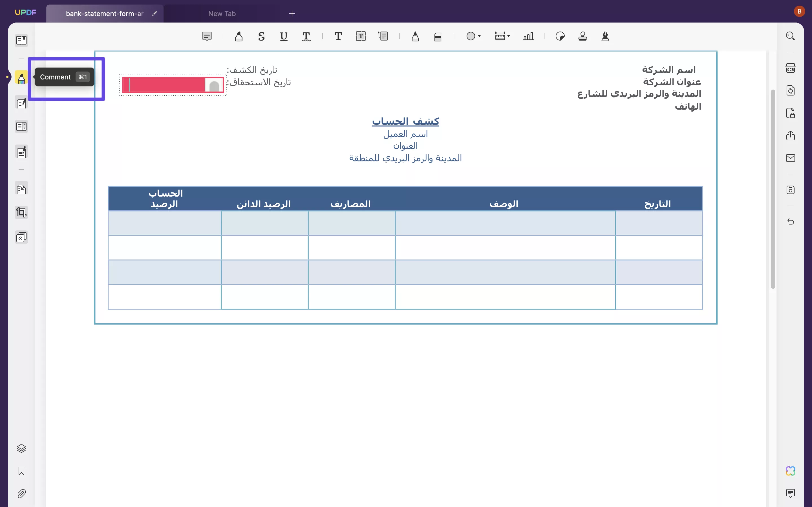Switch to Edit PDF mode in left sidebar
812x507 pixels.
(x=21, y=103)
